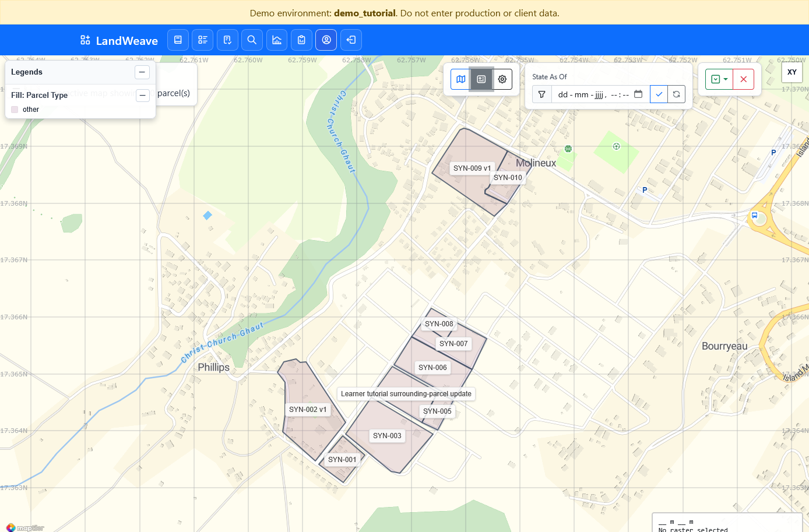Click the 'other' parcel type color swatch
This screenshot has width=809, height=532.
[15, 110]
